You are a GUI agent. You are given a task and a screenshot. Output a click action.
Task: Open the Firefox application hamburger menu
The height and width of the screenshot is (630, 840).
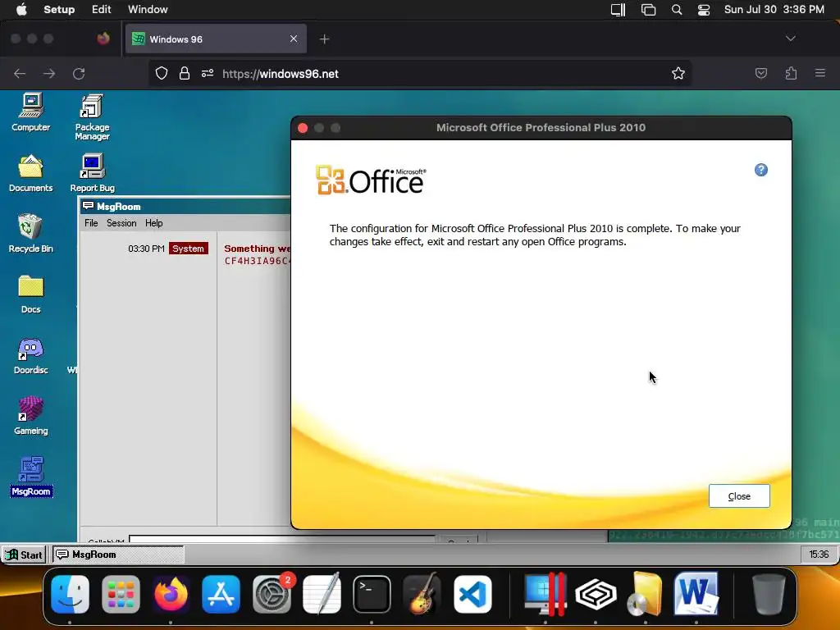point(819,73)
